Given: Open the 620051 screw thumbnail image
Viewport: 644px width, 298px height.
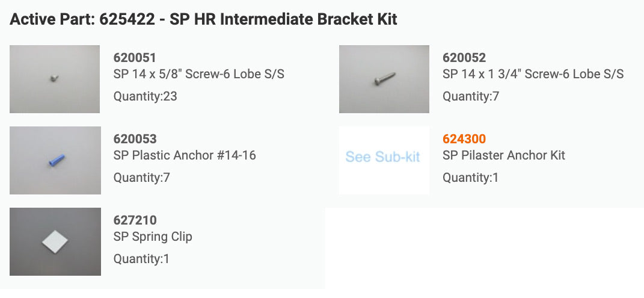Looking at the screenshot, I should (x=55, y=79).
